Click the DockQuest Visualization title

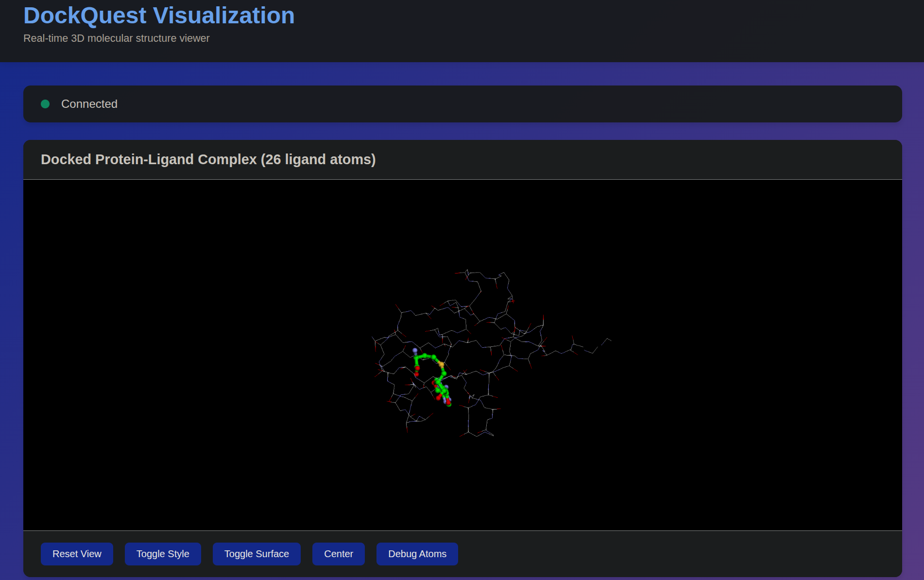[159, 16]
